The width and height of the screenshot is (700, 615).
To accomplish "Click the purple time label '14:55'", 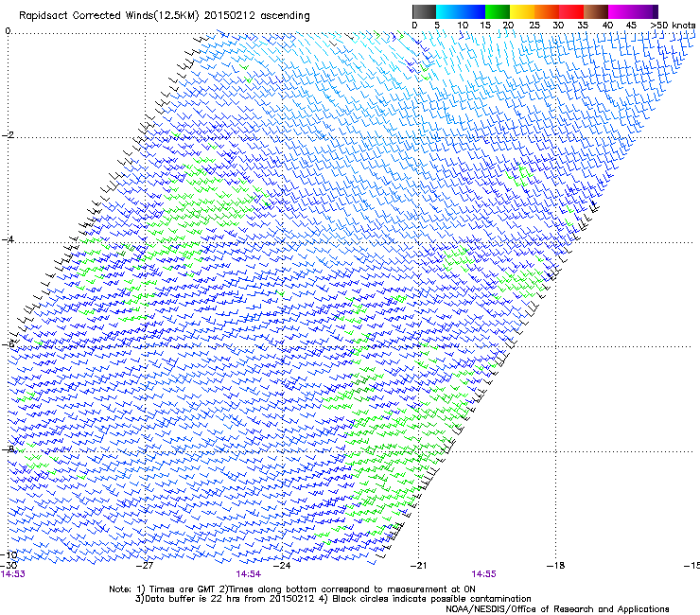I will tap(484, 574).
